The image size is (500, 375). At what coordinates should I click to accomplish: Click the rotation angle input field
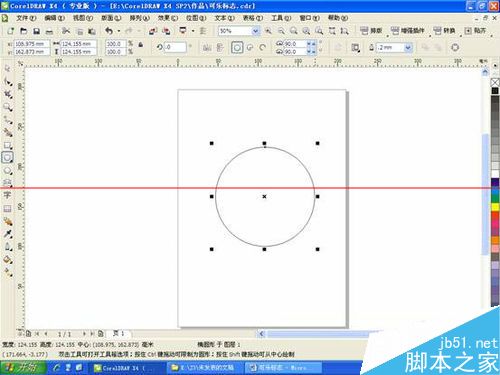click(x=175, y=48)
